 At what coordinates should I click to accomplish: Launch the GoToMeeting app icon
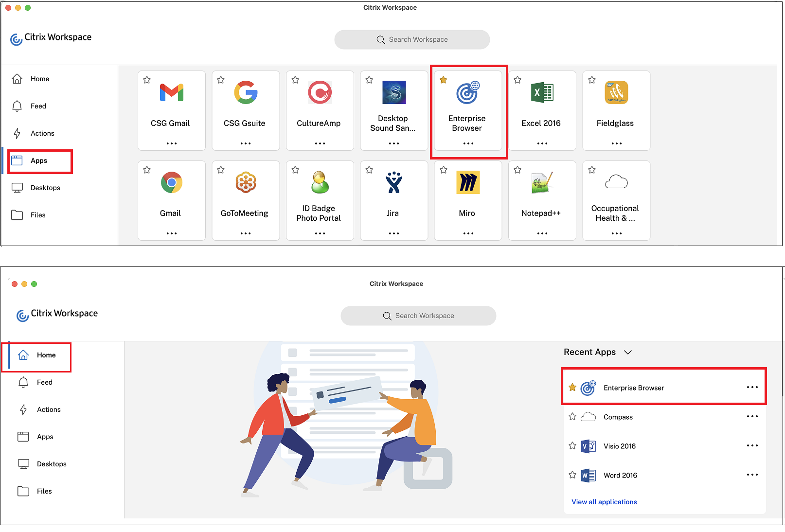coord(245,183)
